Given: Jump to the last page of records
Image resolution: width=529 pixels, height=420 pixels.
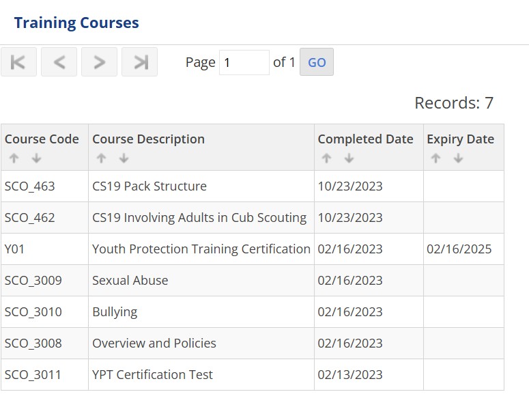Looking at the screenshot, I should [x=139, y=62].
